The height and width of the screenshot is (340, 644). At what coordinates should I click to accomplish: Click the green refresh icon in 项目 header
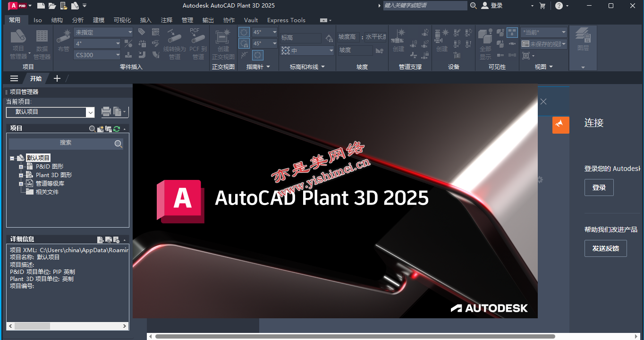(x=117, y=128)
